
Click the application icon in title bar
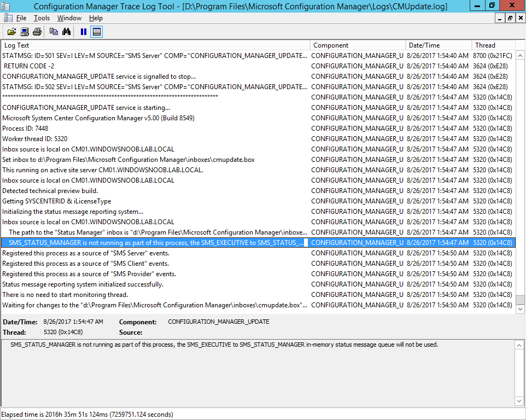5,6
